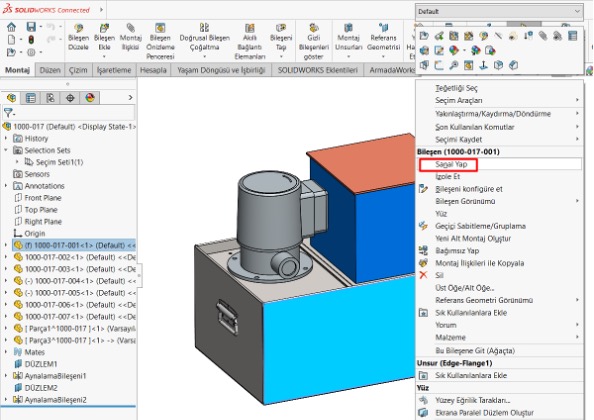Open the SOLIDWORKS Eklentileri tab
This screenshot has width=594, height=420.
[x=317, y=70]
